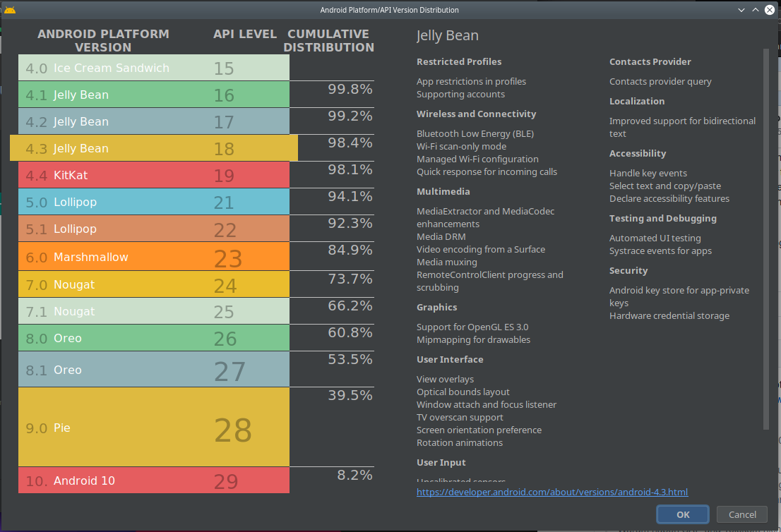Viewport: 781px width, 532px height.
Task: Click the Multimedia section heading
Action: tap(443, 192)
